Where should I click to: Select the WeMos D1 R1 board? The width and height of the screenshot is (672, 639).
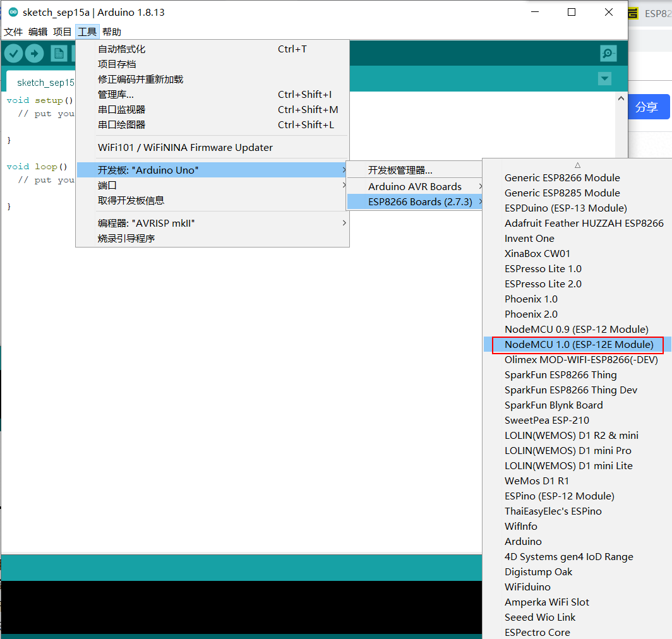pyautogui.click(x=536, y=481)
